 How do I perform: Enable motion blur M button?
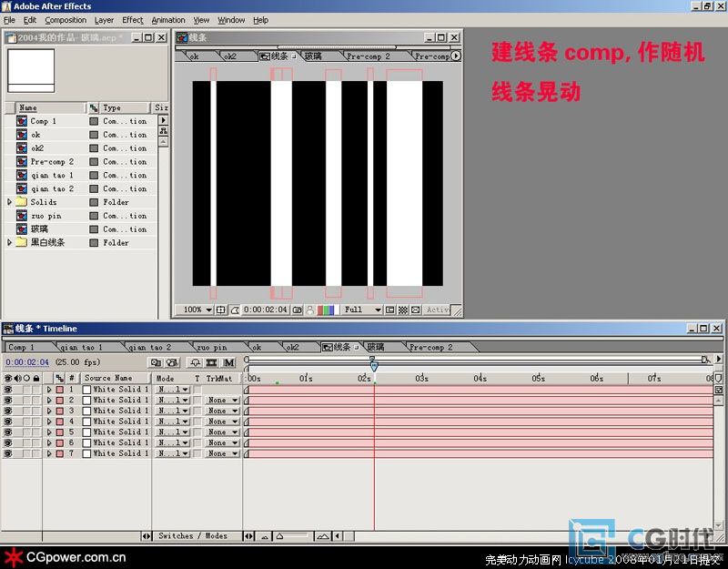click(229, 362)
